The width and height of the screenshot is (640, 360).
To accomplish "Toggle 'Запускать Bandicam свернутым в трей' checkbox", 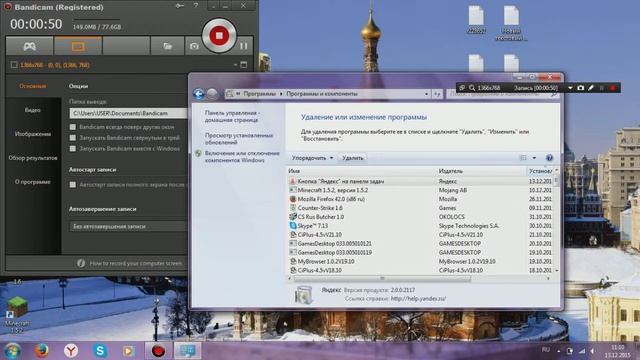I will [x=73, y=138].
